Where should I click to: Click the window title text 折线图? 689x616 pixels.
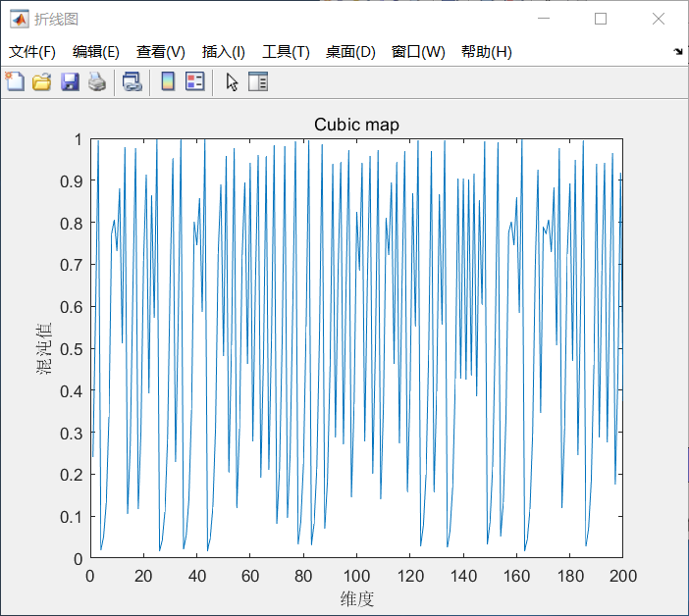pyautogui.click(x=56, y=20)
